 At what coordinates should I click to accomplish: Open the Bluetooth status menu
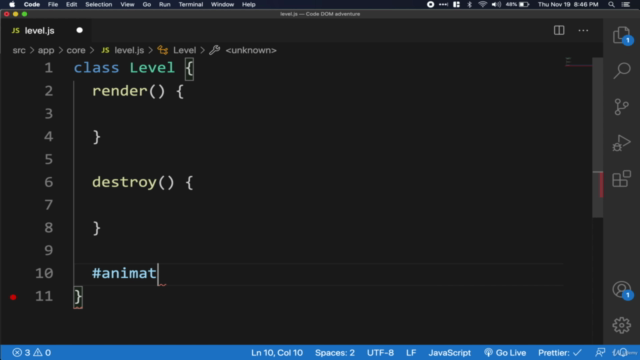coord(469,4)
